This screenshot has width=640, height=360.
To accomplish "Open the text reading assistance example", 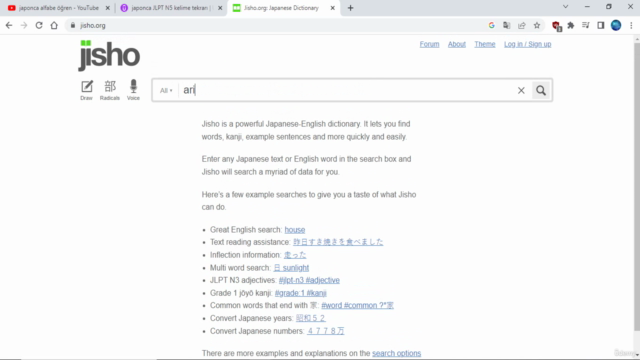I will (338, 242).
